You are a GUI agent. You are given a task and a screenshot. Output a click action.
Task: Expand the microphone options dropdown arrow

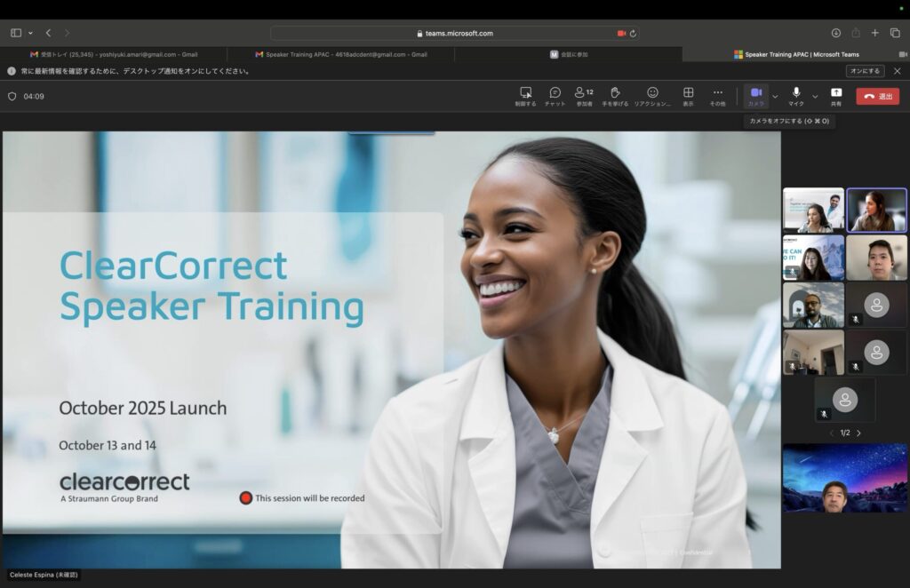point(815,97)
